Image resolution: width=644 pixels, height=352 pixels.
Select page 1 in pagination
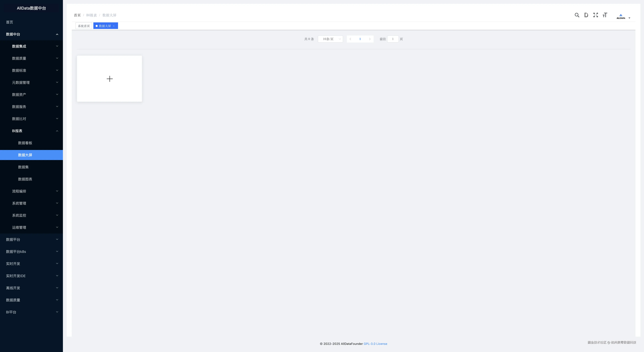tap(360, 39)
